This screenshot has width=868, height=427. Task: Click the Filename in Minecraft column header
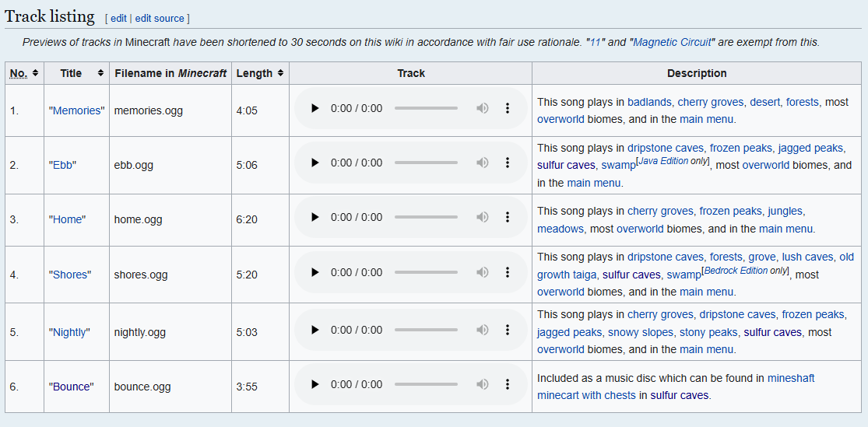pos(170,73)
